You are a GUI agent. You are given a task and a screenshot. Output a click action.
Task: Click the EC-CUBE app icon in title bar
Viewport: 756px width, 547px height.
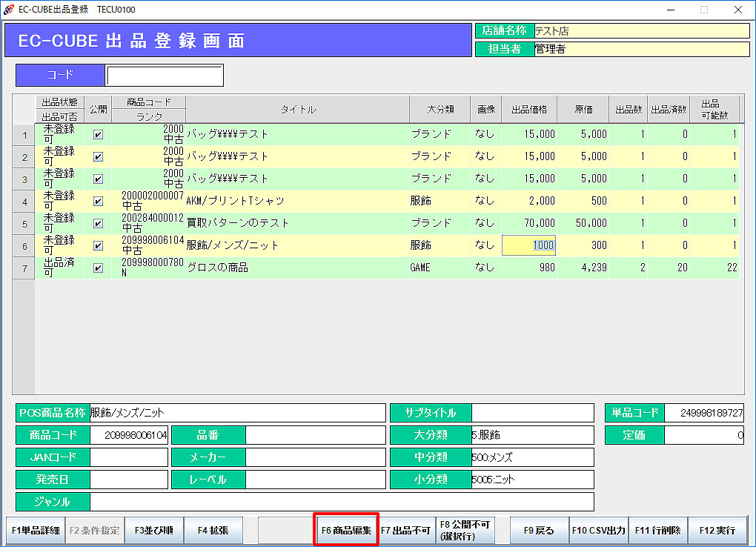coord(9,10)
